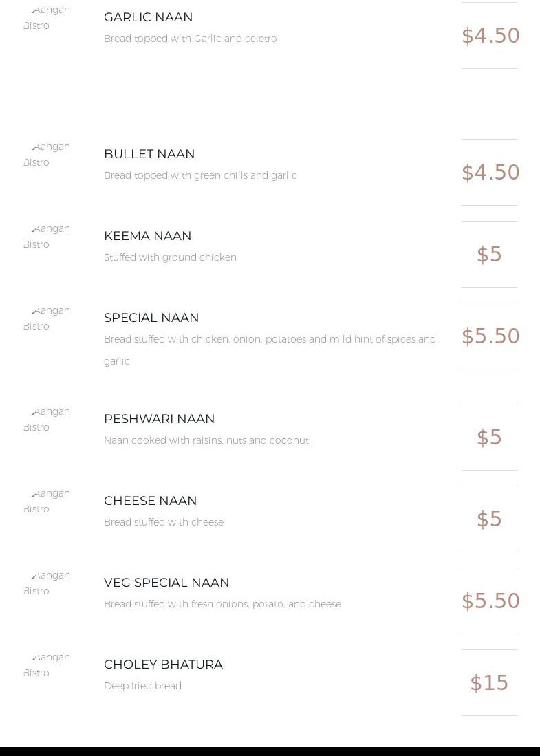Select the Garlic Naan $4.50 price

(490, 36)
